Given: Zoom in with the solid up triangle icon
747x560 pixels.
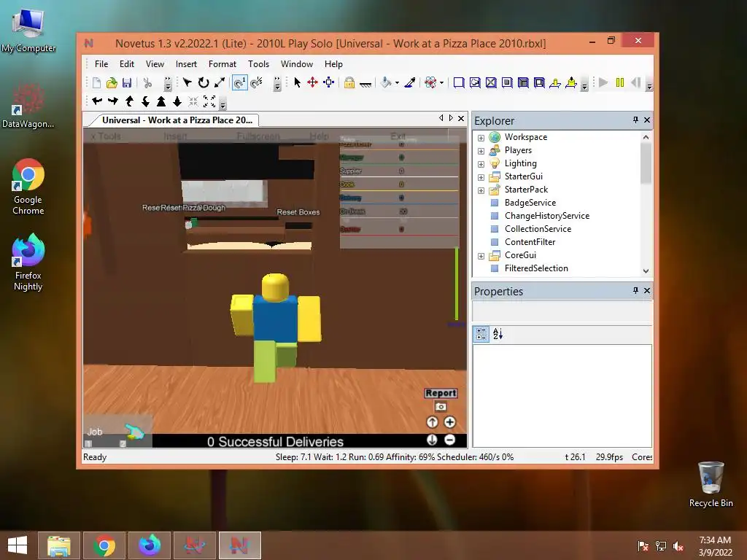Looking at the screenshot, I should tap(161, 101).
